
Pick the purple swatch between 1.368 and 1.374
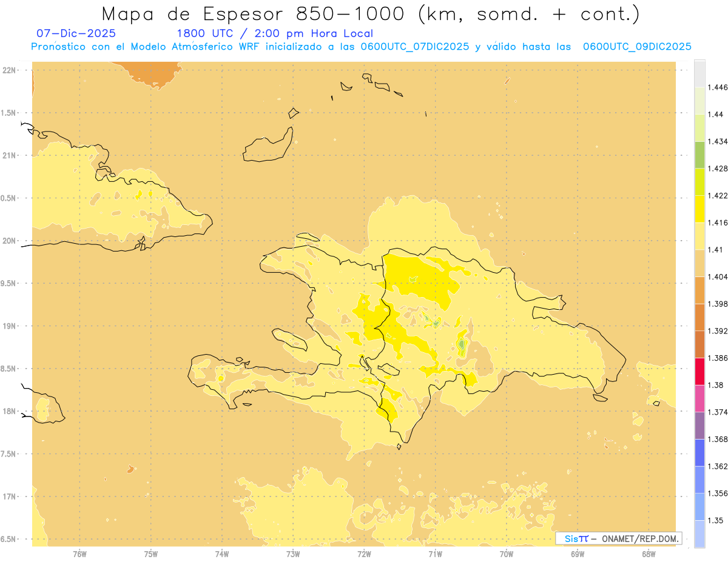699,426
